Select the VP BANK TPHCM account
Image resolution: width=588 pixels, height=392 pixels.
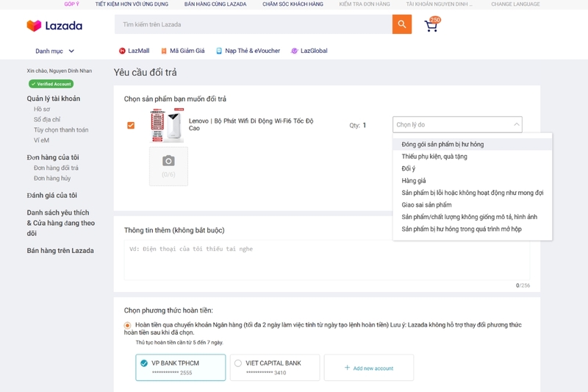click(181, 368)
